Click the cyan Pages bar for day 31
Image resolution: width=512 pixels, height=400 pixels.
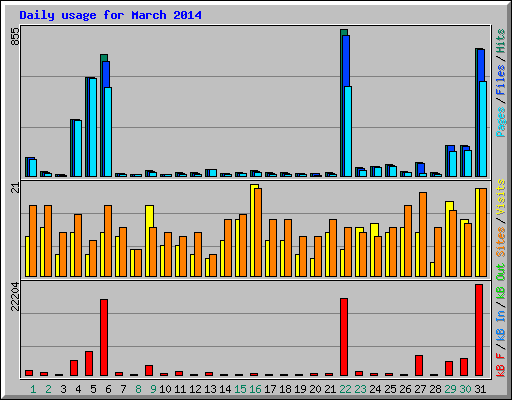coord(483,129)
